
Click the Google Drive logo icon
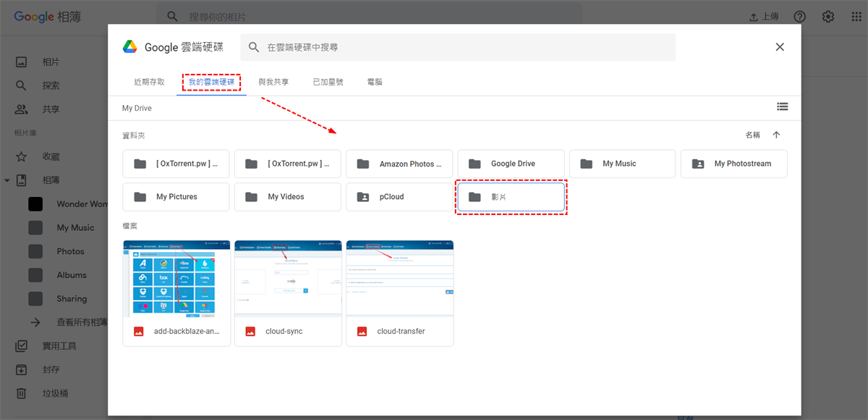click(x=130, y=47)
